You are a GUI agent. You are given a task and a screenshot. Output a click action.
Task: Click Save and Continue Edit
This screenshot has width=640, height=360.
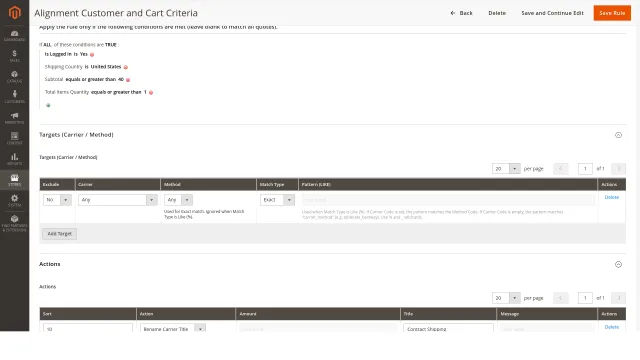coord(552,13)
